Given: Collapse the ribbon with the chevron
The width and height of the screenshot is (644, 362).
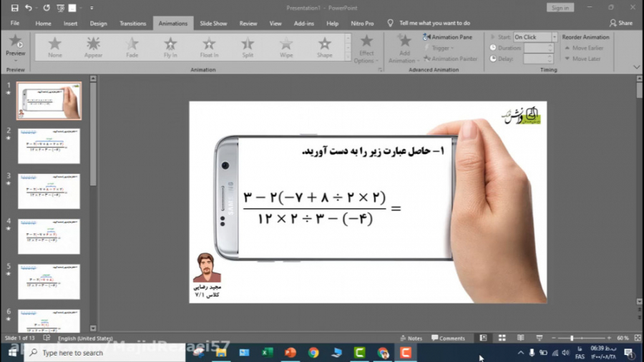Looking at the screenshot, I should tap(636, 67).
